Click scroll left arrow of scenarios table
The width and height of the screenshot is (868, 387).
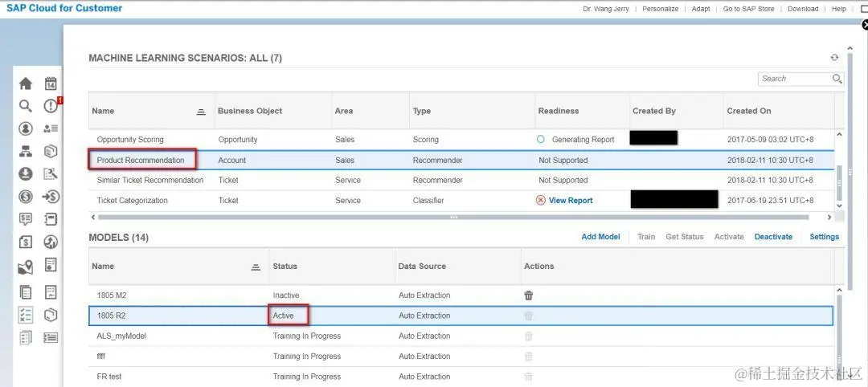click(92, 218)
